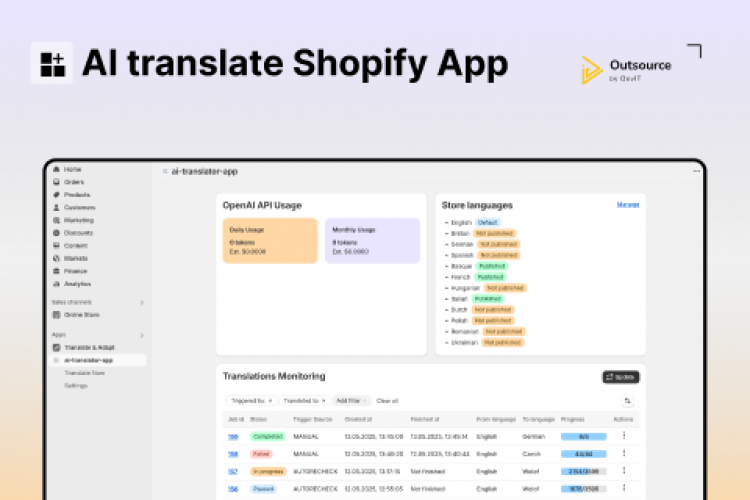This screenshot has width=750, height=500.
Task: Open Translate Now submenu item
Action: coord(85,373)
